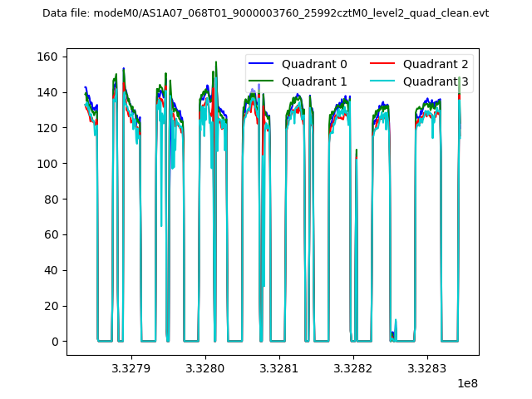Image resolution: width=532 pixels, height=399 pixels.
Task: Click the cyan Quadrant 3 legend line
Action: pos(386,81)
